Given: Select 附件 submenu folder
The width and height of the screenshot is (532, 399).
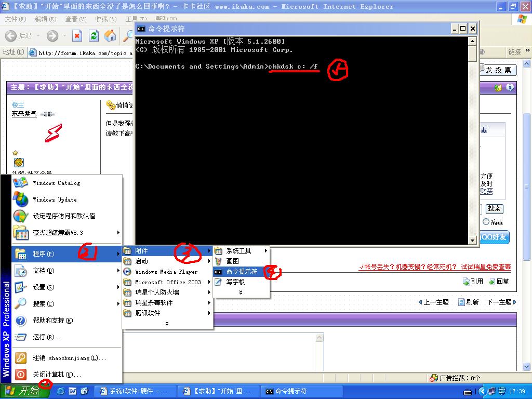Looking at the screenshot, I should pos(167,251).
